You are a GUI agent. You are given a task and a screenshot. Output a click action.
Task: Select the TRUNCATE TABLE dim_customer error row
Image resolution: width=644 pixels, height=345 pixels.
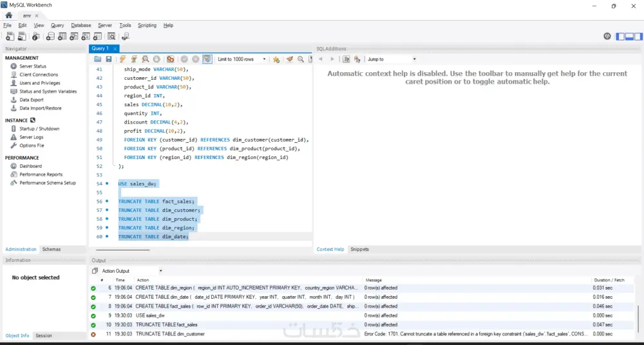tap(362, 334)
